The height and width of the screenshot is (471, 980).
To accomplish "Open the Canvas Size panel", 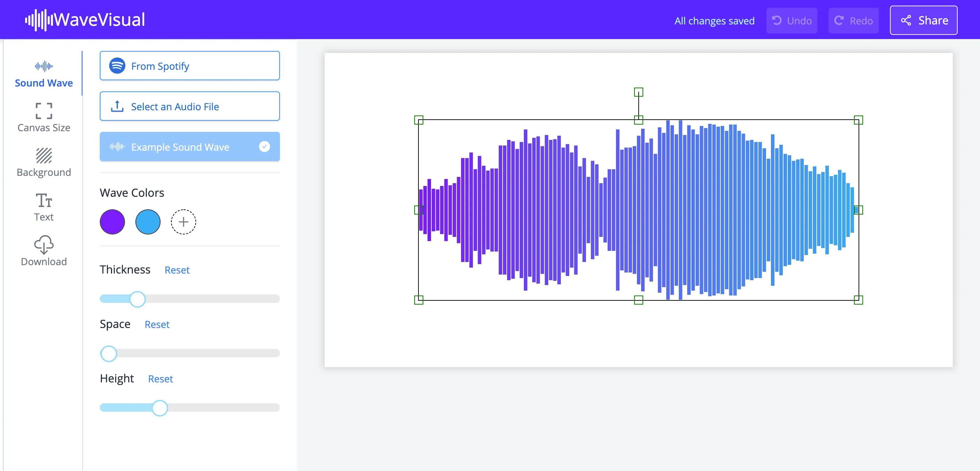I will pos(44,117).
